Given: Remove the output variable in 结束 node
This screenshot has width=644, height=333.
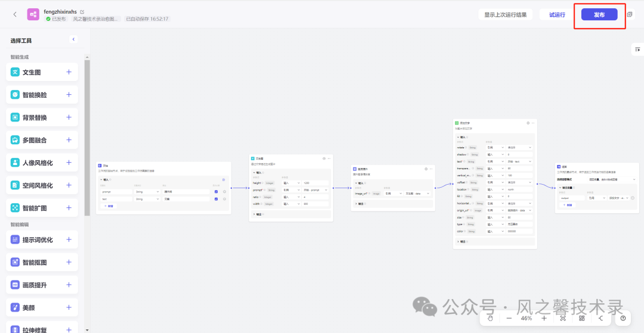Looking at the screenshot, I should [x=631, y=198].
